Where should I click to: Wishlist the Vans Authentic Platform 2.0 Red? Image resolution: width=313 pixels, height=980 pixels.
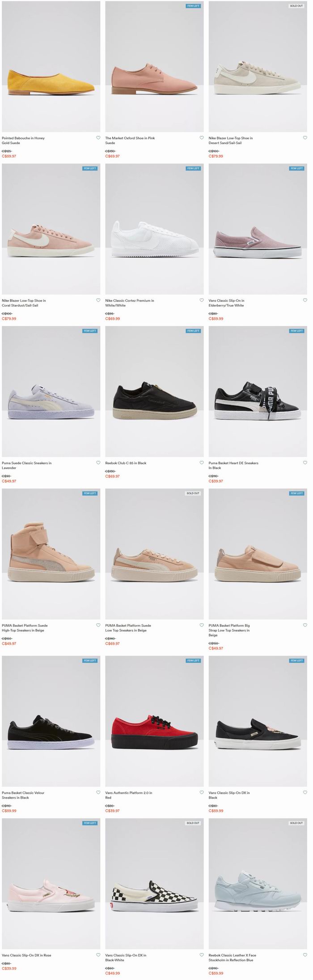(202, 792)
